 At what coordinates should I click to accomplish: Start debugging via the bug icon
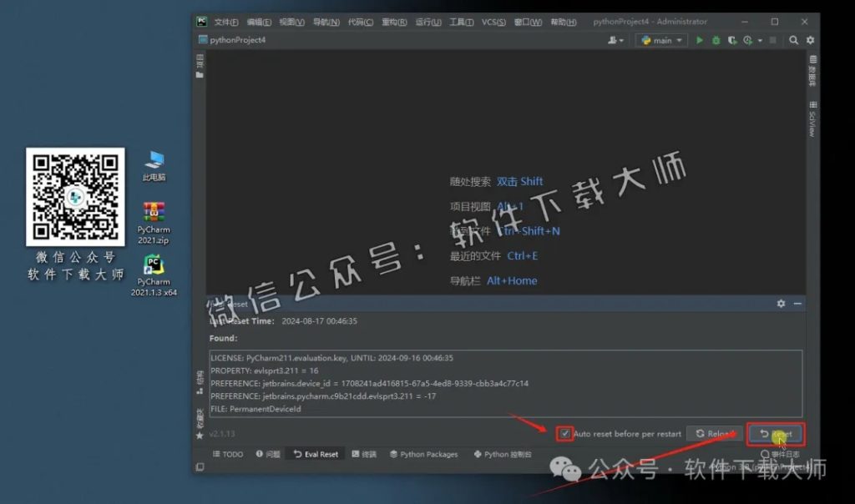[716, 40]
